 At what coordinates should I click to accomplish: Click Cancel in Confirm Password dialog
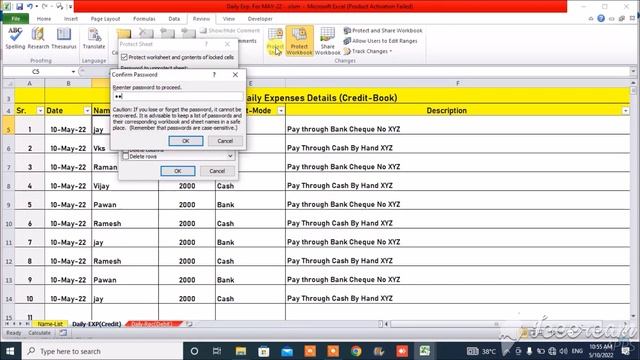click(225, 141)
